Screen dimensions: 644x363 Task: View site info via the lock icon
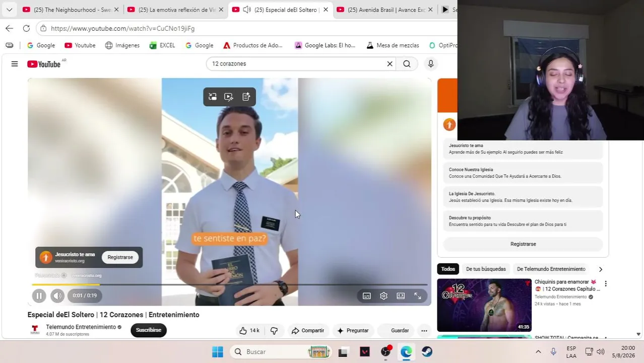pos(43,28)
